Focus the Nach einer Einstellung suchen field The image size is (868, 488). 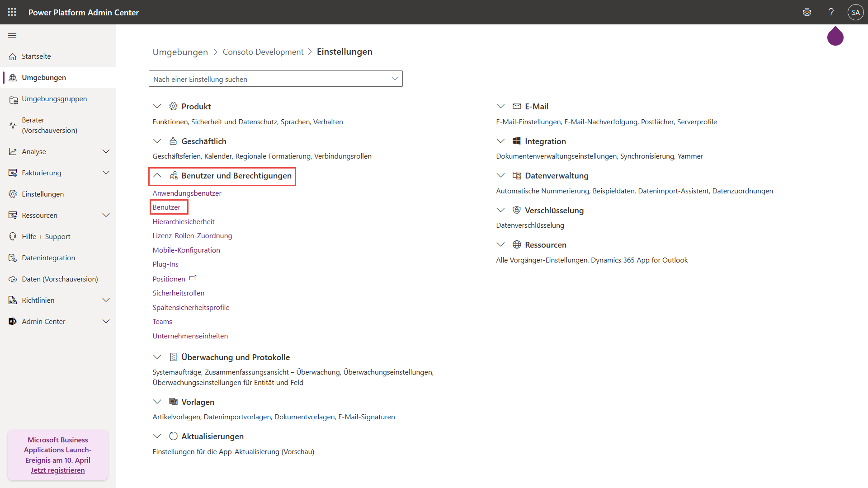[275, 79]
